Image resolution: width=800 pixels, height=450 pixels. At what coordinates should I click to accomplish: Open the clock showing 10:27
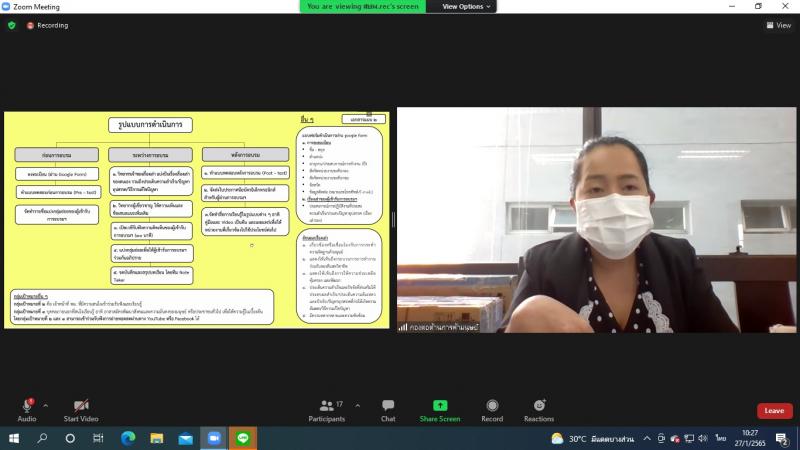749,438
